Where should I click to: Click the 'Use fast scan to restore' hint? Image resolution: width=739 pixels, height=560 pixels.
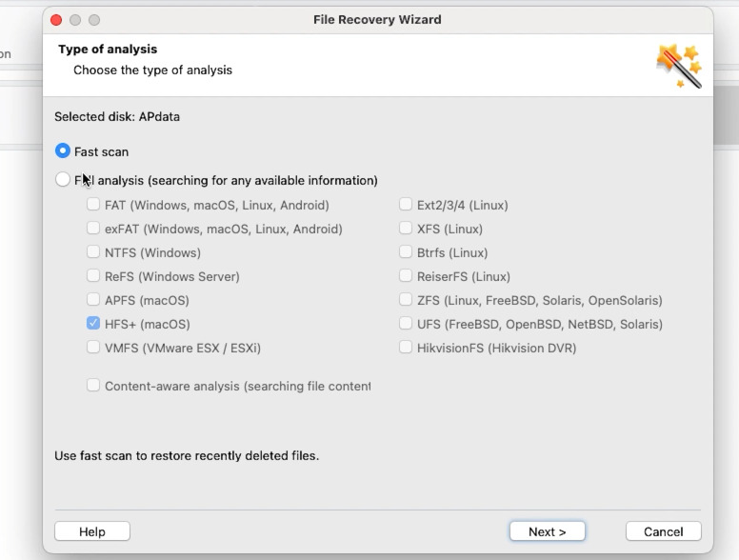pos(187,456)
